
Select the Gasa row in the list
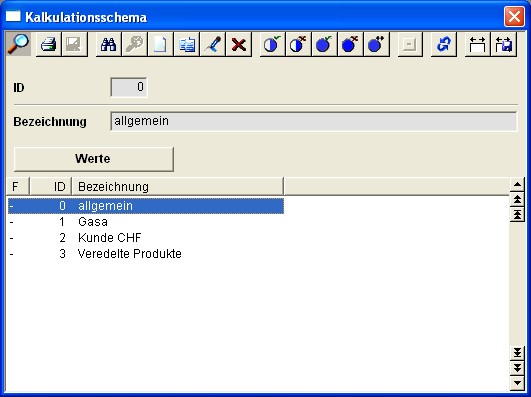146,222
